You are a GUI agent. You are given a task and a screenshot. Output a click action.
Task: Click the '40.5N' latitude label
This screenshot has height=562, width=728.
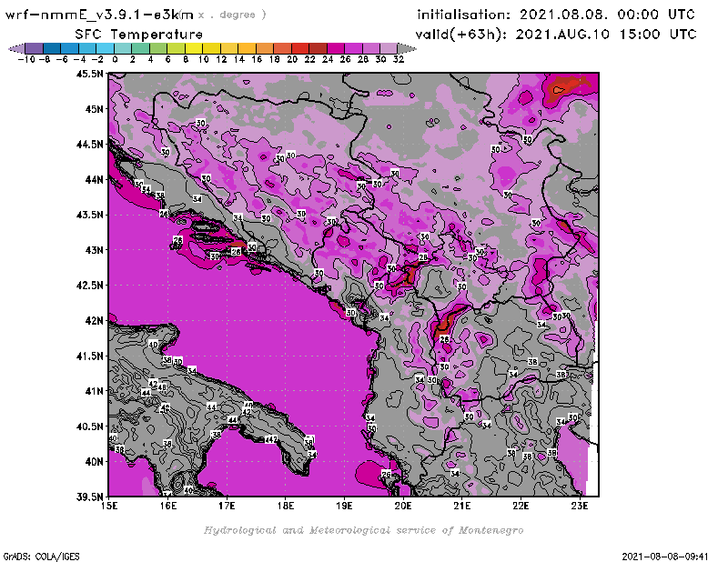[x=89, y=427]
